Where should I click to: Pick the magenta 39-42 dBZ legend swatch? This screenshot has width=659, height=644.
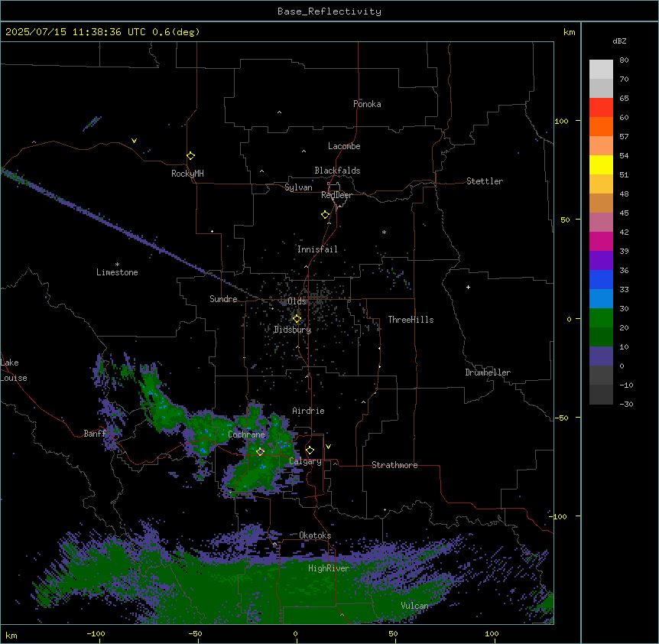[x=601, y=241]
